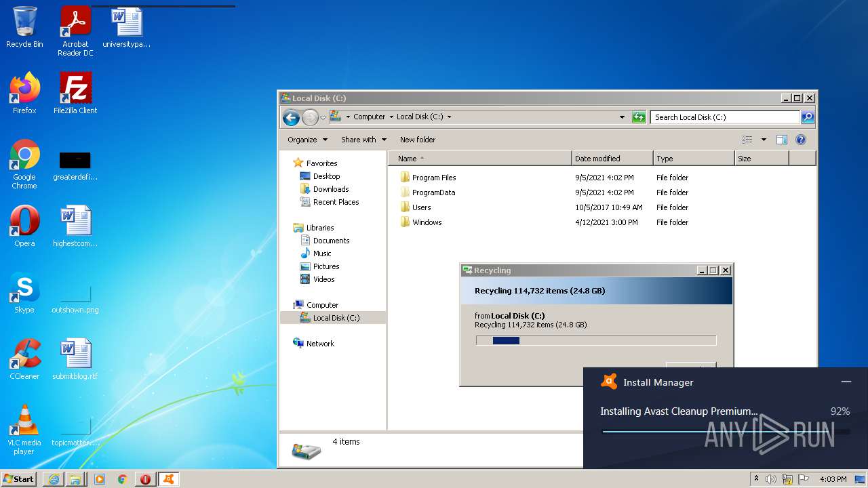Open the Share with menu
Screen dimensions: 868x488
click(x=363, y=140)
